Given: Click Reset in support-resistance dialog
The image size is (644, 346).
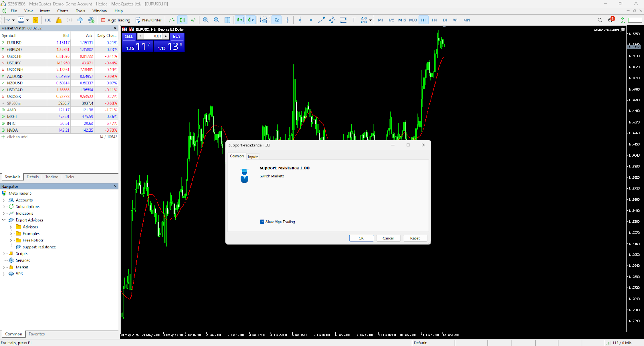Looking at the screenshot, I should (x=415, y=238).
